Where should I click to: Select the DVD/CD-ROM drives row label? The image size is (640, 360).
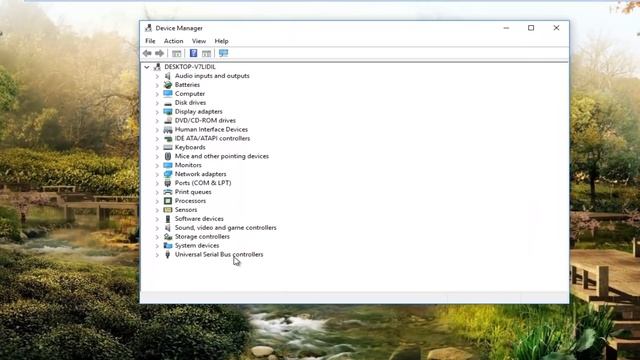pos(205,120)
